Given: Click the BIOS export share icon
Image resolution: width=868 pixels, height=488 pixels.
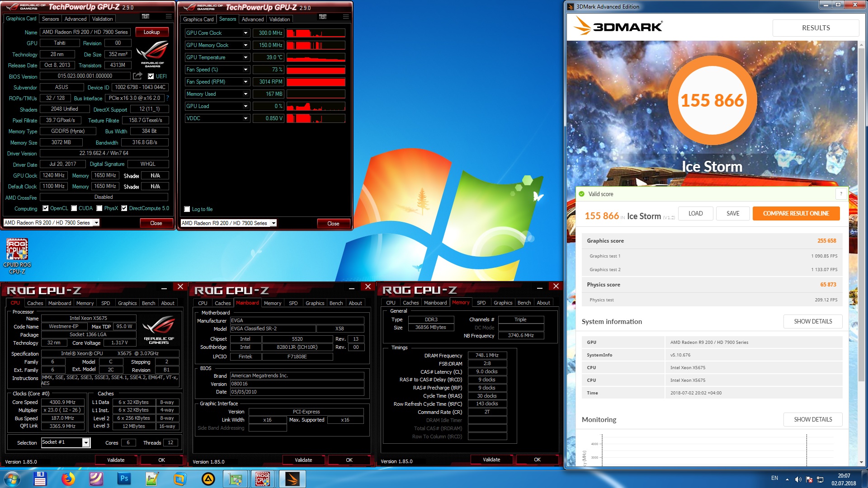Looking at the screenshot, I should pyautogui.click(x=138, y=75).
